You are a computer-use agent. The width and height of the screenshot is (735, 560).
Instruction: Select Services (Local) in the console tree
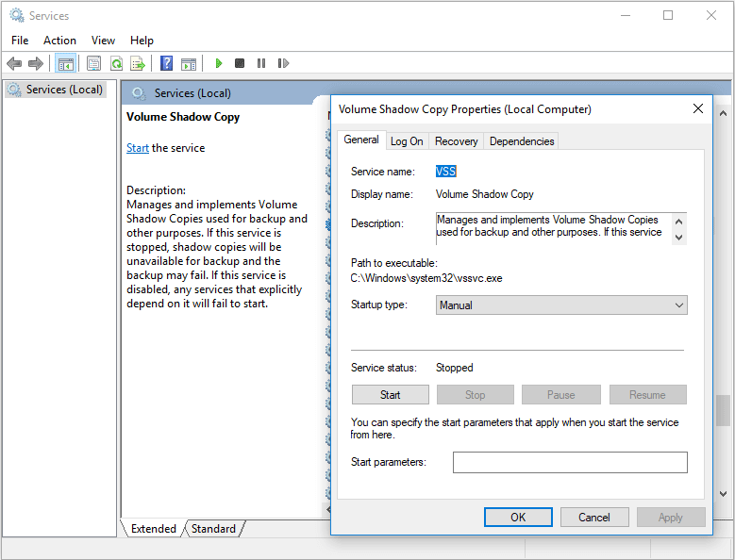(x=58, y=90)
